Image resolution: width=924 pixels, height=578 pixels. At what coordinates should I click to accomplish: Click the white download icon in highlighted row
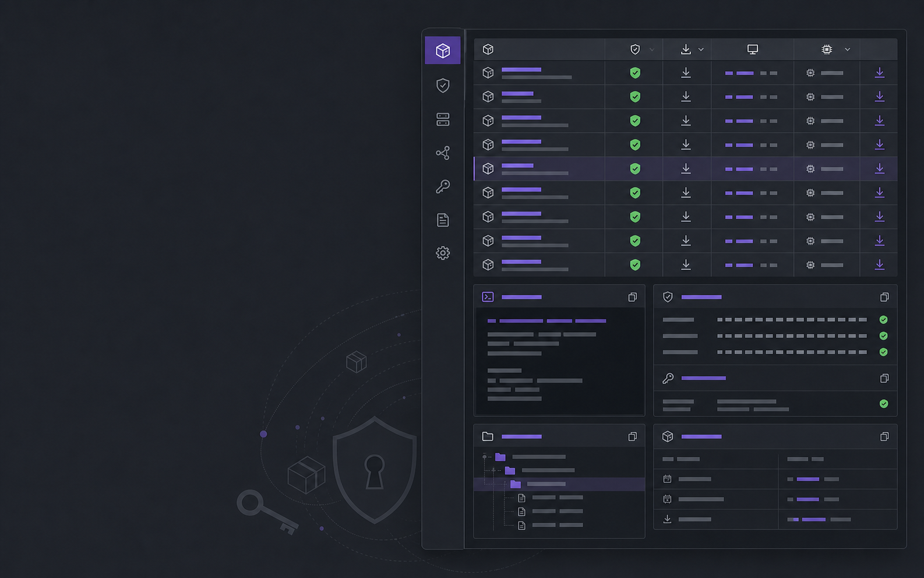(686, 168)
